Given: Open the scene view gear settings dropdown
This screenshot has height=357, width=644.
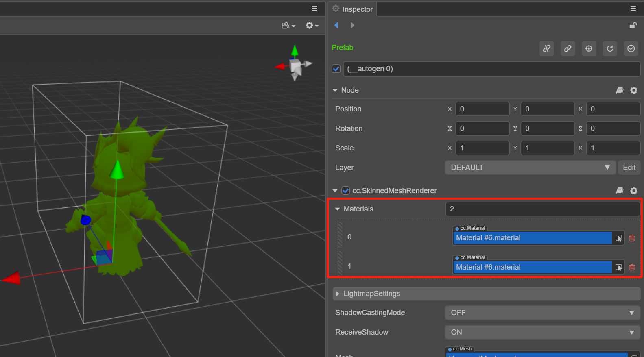Looking at the screenshot, I should click(312, 26).
